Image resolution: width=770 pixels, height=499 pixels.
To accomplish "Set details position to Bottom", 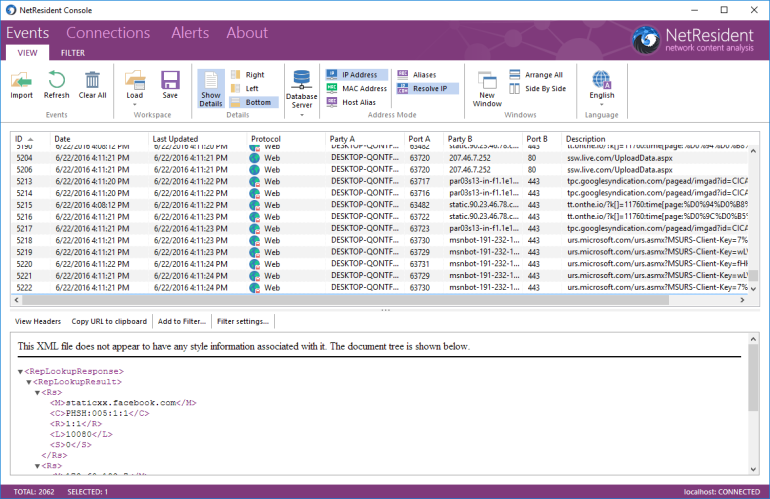I will point(253,102).
